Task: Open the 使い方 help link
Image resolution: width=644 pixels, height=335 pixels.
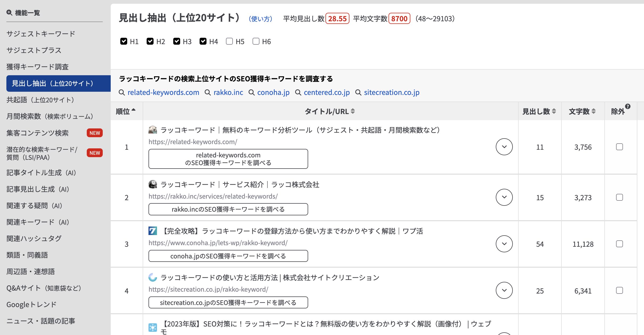Action: (260, 19)
